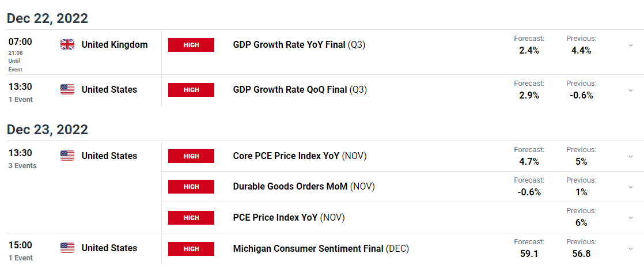
Task: Show details for PCE Price Index YoY chevron
Action: click(630, 218)
